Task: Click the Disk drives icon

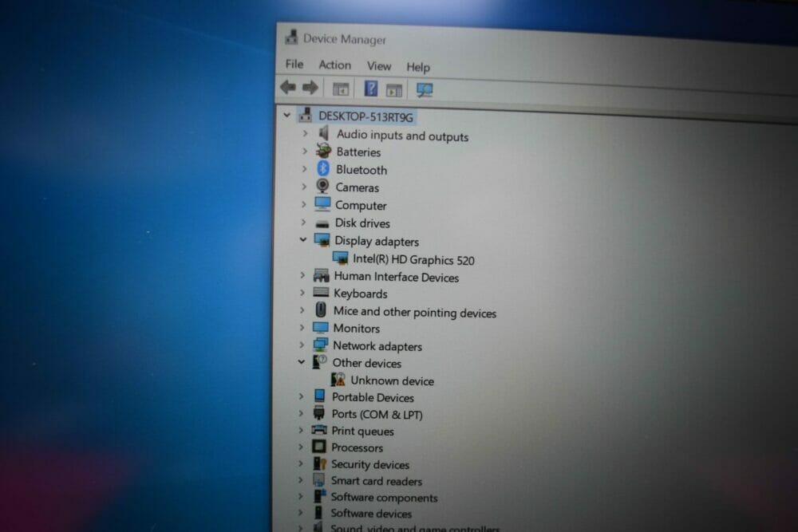Action: coord(322,223)
